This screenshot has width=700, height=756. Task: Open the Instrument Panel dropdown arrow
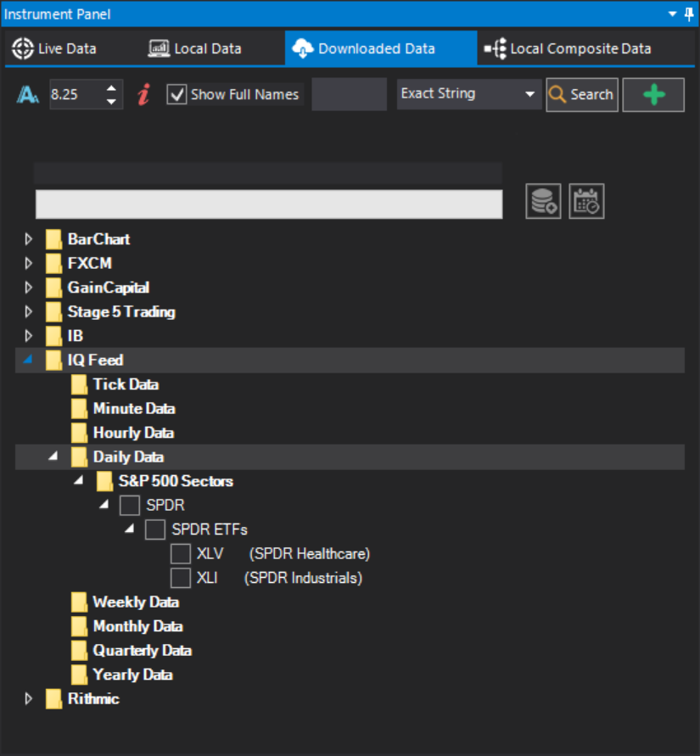tap(673, 14)
